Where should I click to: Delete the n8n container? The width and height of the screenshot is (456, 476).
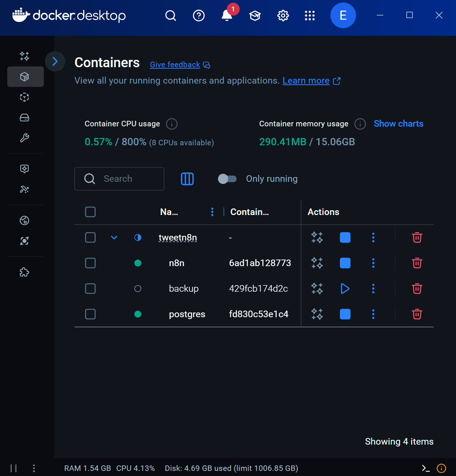417,263
